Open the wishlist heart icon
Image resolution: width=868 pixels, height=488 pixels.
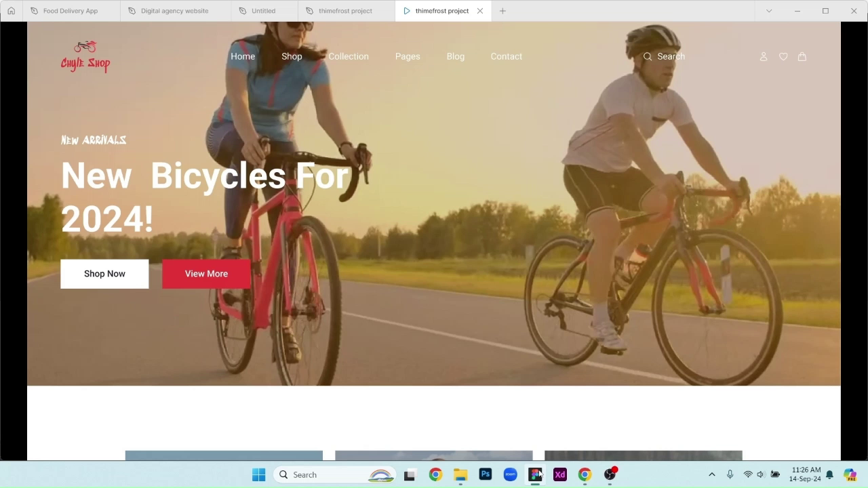783,56
